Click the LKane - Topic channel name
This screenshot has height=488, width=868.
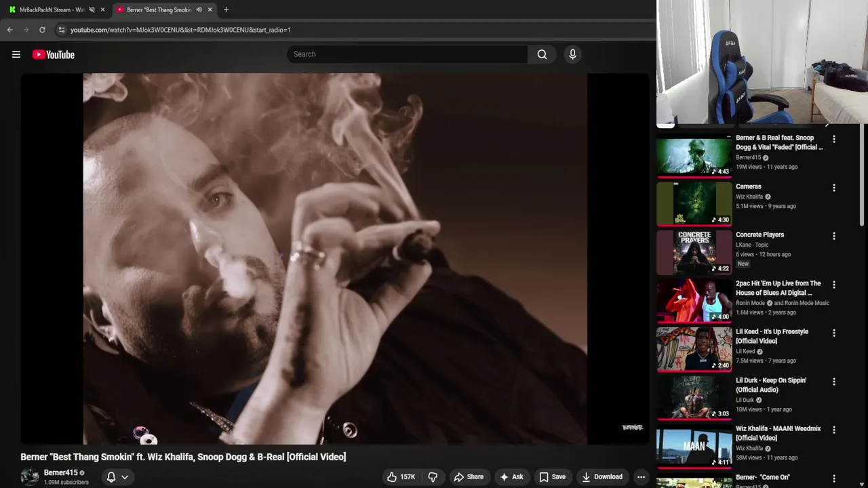752,245
